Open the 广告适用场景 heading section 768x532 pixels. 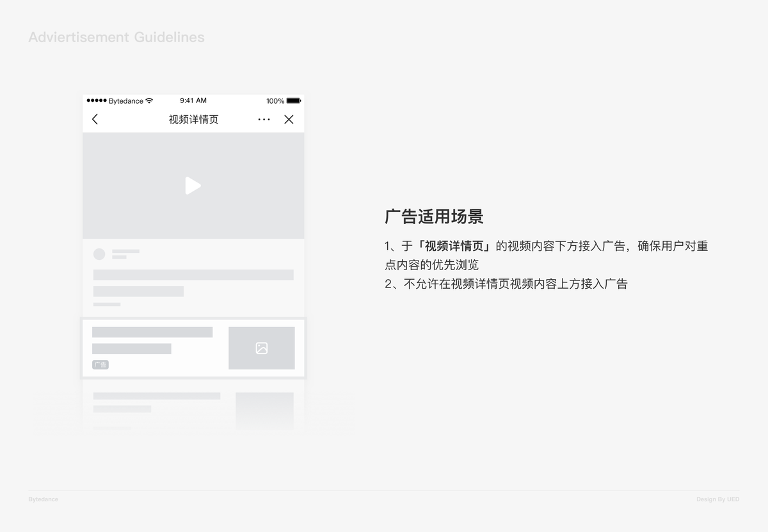click(435, 217)
